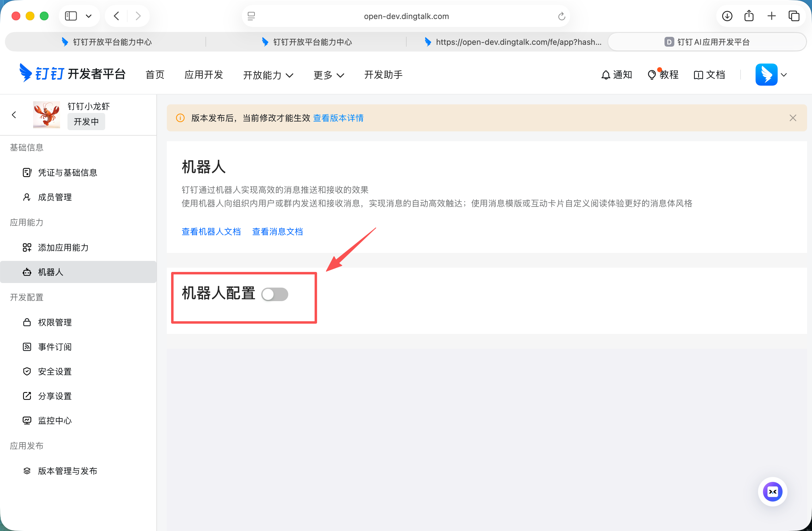The height and width of the screenshot is (531, 812).
Task: Open the 更多 dropdown
Action: 328,75
